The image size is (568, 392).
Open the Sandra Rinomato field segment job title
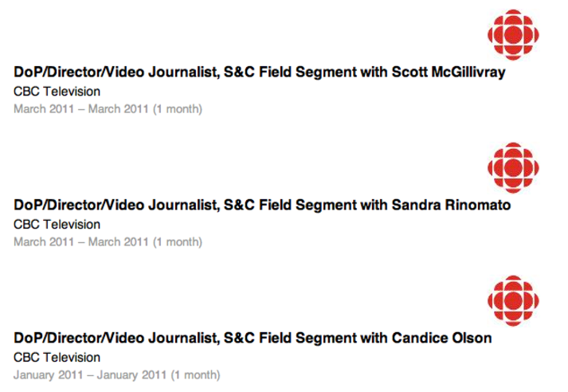click(x=262, y=205)
